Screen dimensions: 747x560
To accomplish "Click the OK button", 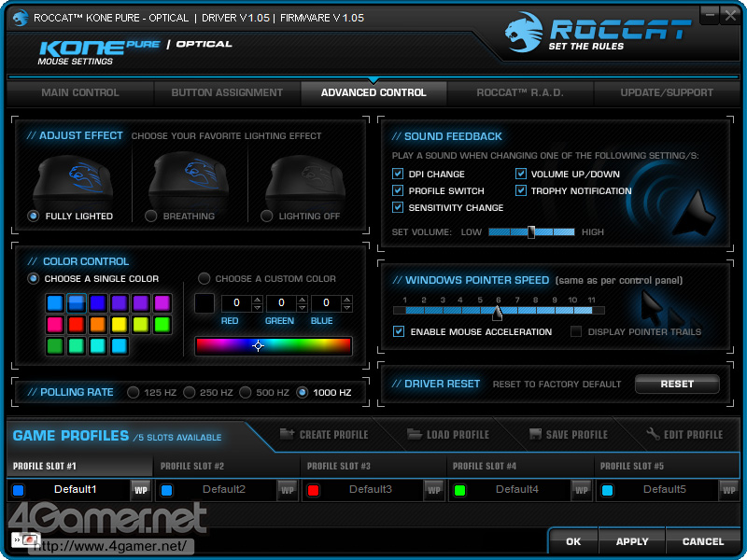I will (573, 541).
